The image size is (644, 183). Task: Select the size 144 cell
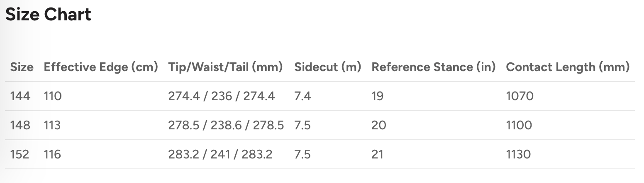20,96
